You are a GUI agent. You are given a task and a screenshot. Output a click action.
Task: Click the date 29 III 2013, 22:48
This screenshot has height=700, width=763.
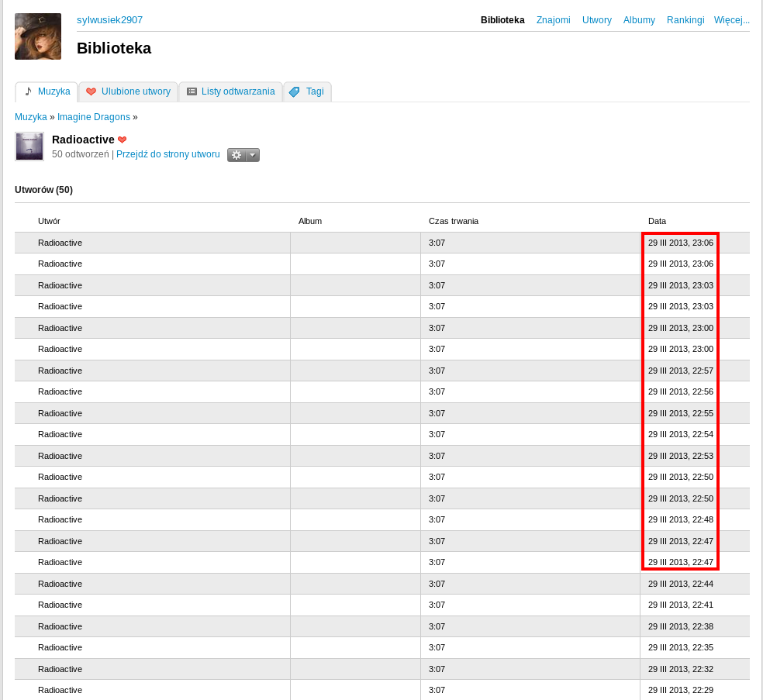point(681,519)
